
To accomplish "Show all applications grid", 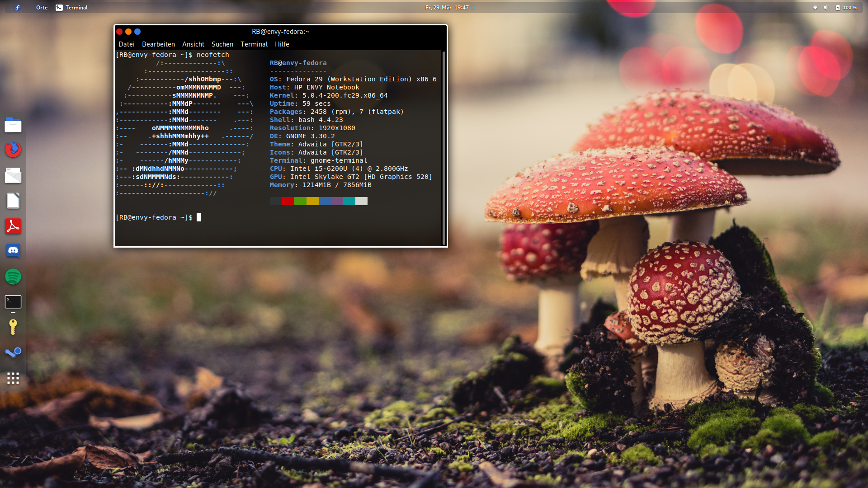I will (x=13, y=378).
